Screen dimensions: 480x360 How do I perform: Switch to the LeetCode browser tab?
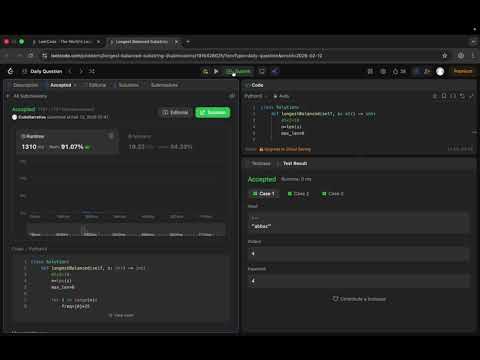66,42
